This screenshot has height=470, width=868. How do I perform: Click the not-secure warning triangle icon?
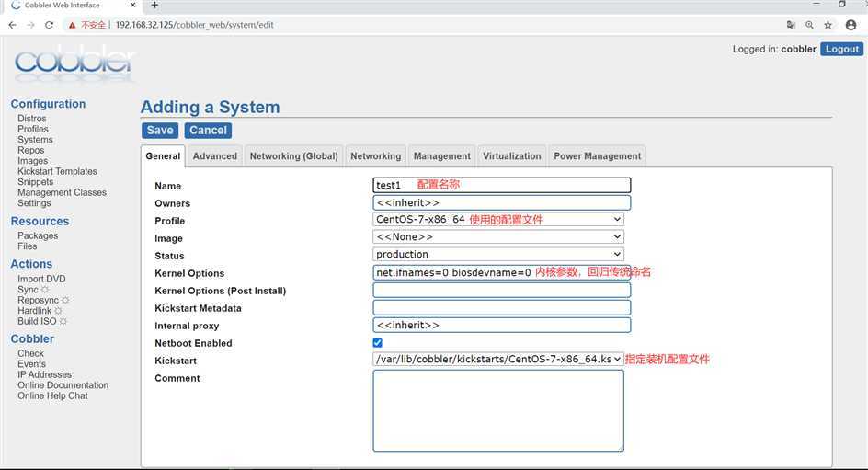[x=72, y=25]
